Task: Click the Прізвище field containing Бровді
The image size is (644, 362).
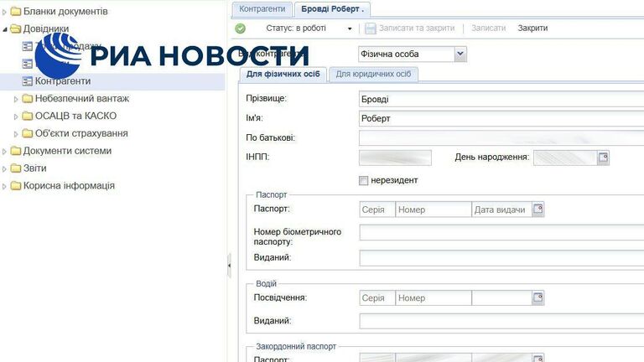Action: (x=501, y=99)
